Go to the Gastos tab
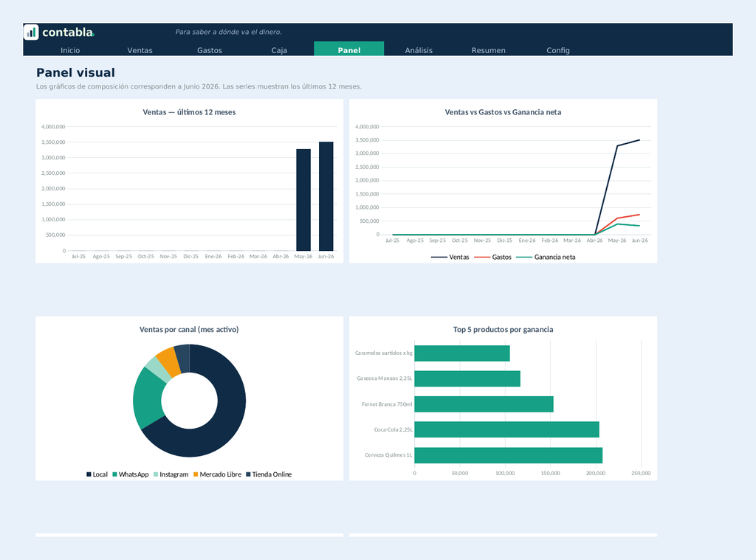756x560 pixels. (x=209, y=50)
